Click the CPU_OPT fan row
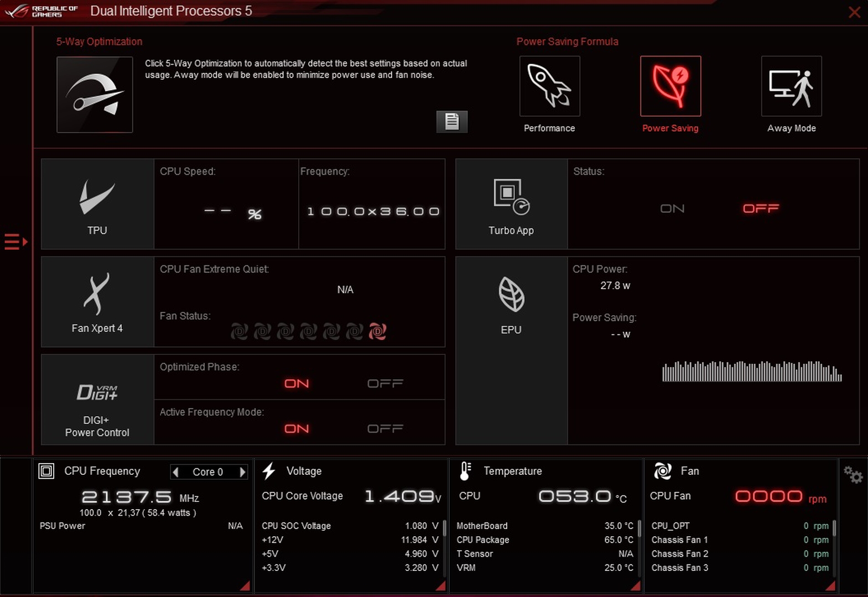Viewport: 868px width, 597px height. pos(740,526)
